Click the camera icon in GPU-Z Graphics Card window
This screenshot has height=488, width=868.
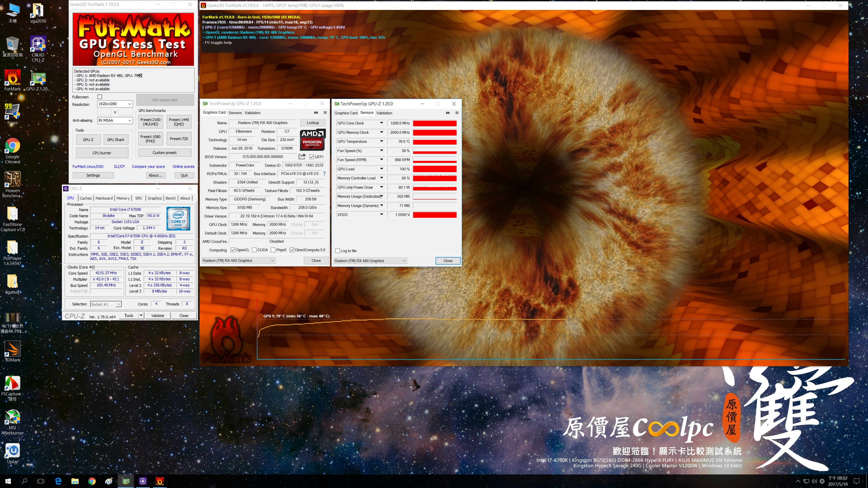click(x=316, y=113)
